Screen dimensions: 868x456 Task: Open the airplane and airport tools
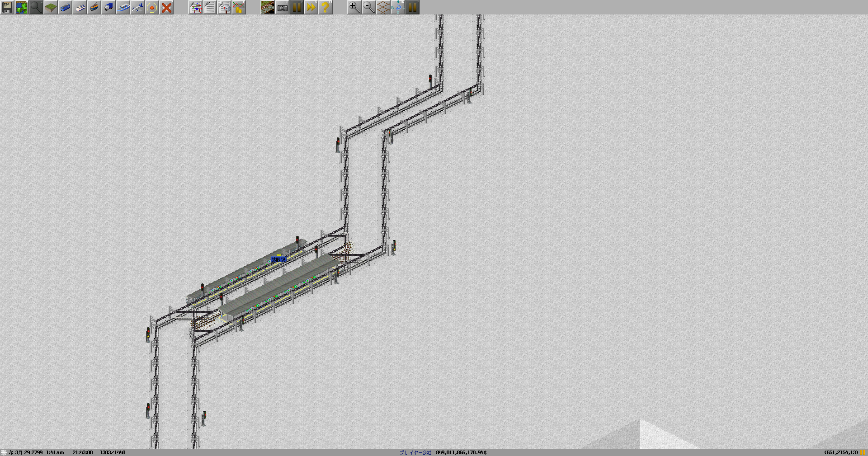137,7
